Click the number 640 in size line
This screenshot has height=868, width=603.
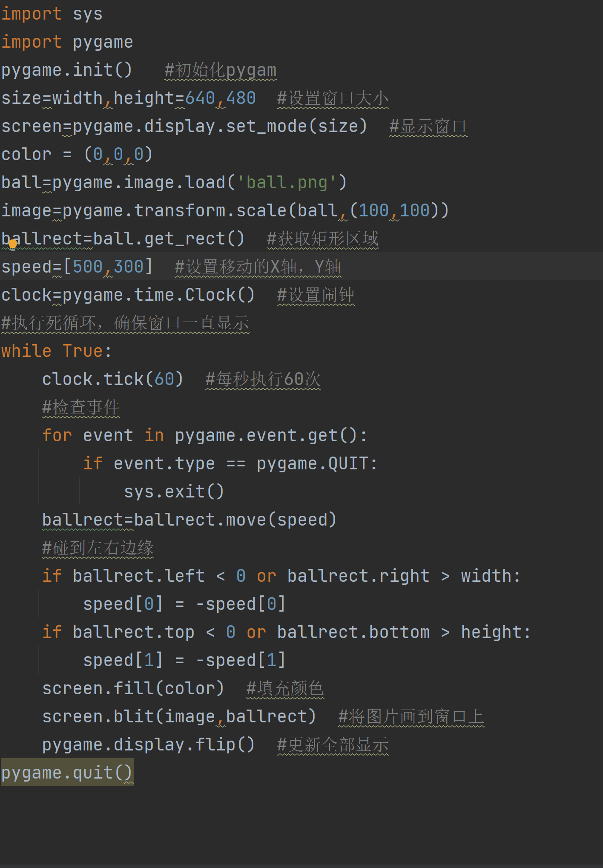[200, 98]
